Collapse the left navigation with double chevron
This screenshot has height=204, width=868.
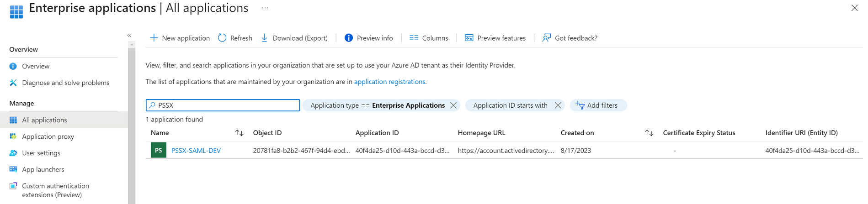pos(129,35)
